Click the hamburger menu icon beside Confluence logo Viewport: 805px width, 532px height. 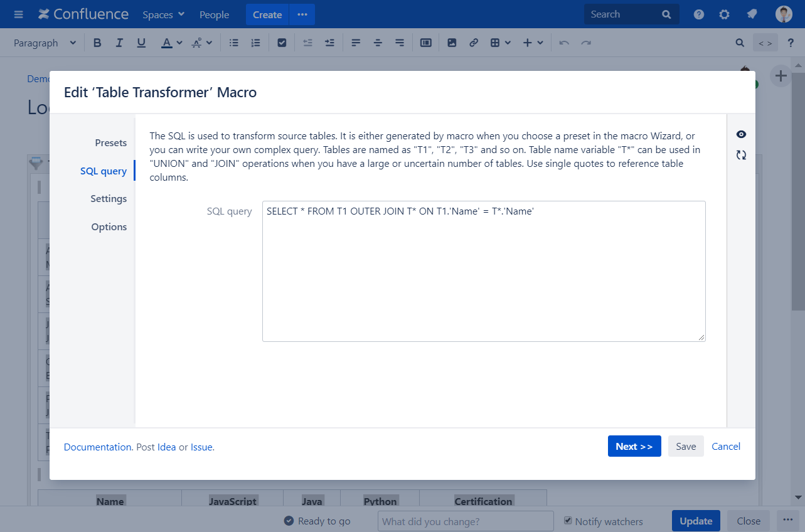(19, 14)
